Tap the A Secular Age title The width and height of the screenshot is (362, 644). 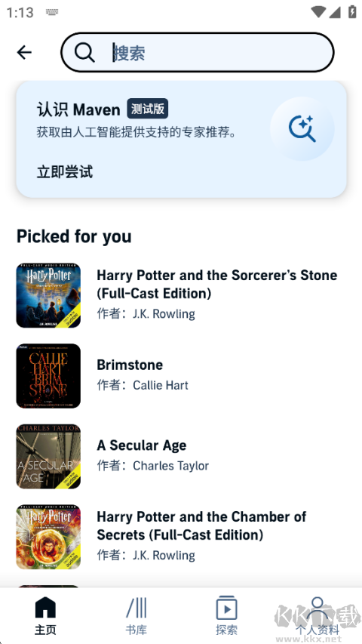[142, 445]
